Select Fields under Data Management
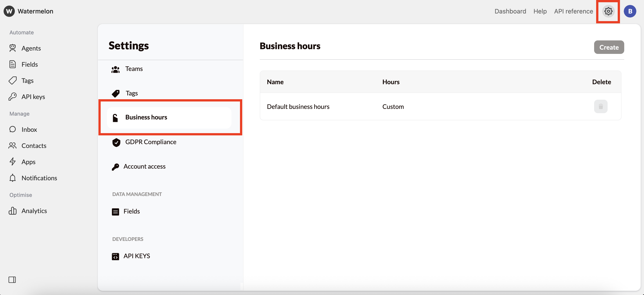The image size is (644, 295). [x=131, y=211]
